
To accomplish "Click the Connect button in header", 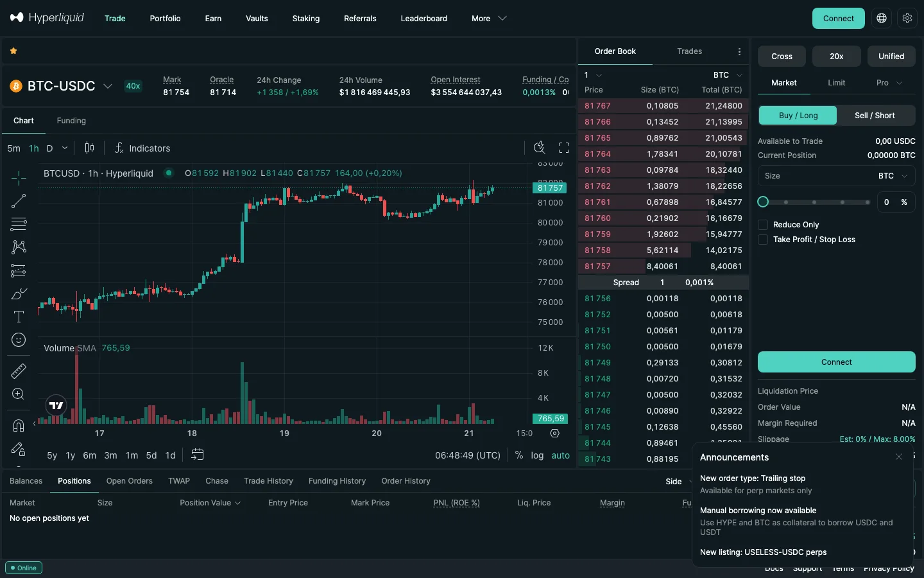I will (x=838, y=18).
